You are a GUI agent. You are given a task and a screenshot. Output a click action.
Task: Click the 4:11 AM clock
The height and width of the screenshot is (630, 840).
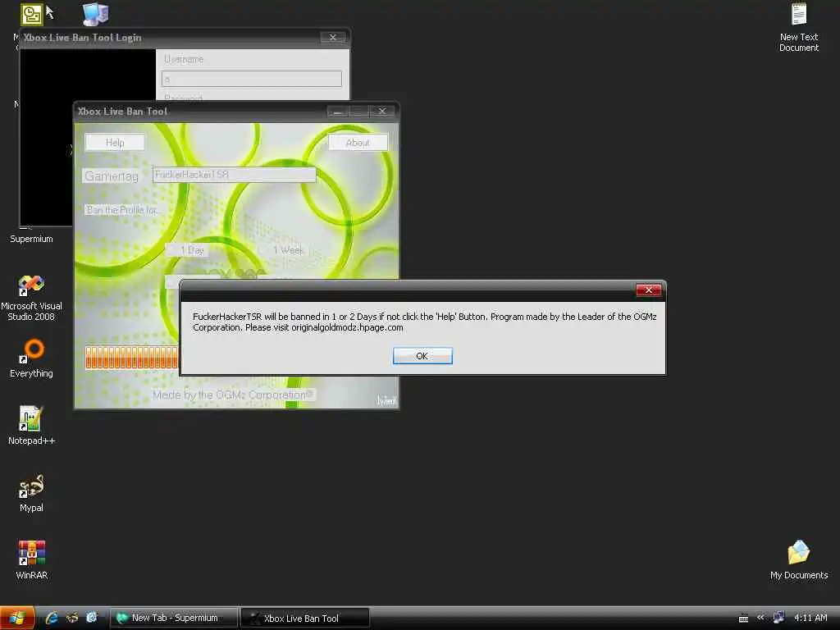point(810,618)
